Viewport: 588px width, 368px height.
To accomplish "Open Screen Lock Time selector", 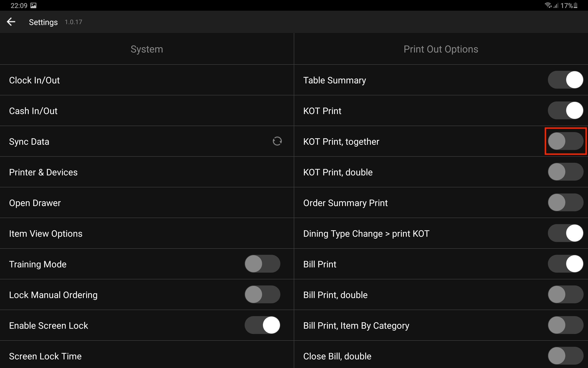I will pos(45,356).
